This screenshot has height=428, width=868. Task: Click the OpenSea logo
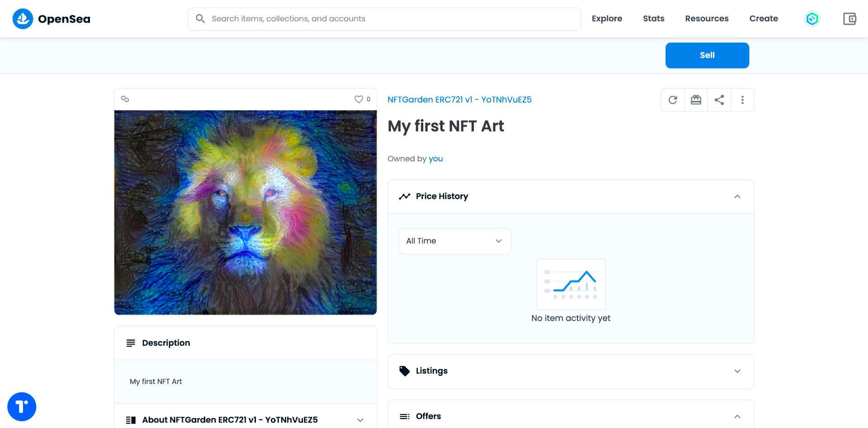click(x=51, y=19)
